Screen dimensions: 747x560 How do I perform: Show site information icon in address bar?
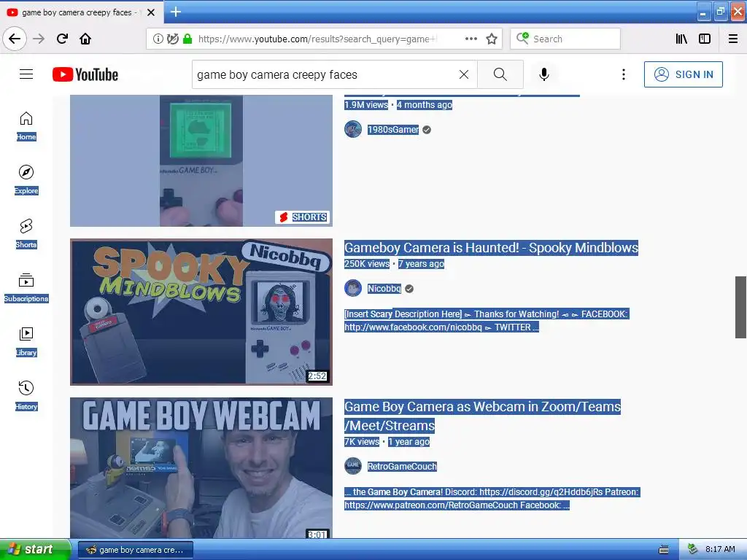tap(158, 39)
